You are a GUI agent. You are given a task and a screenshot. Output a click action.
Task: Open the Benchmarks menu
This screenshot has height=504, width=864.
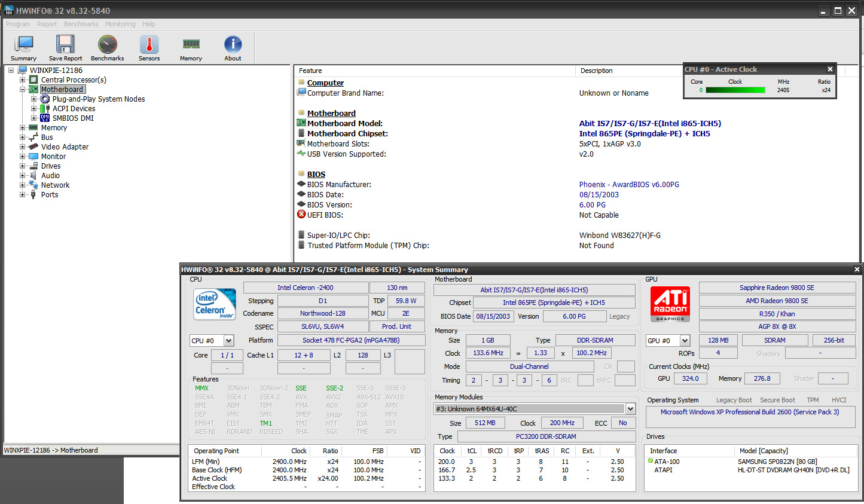click(x=81, y=24)
